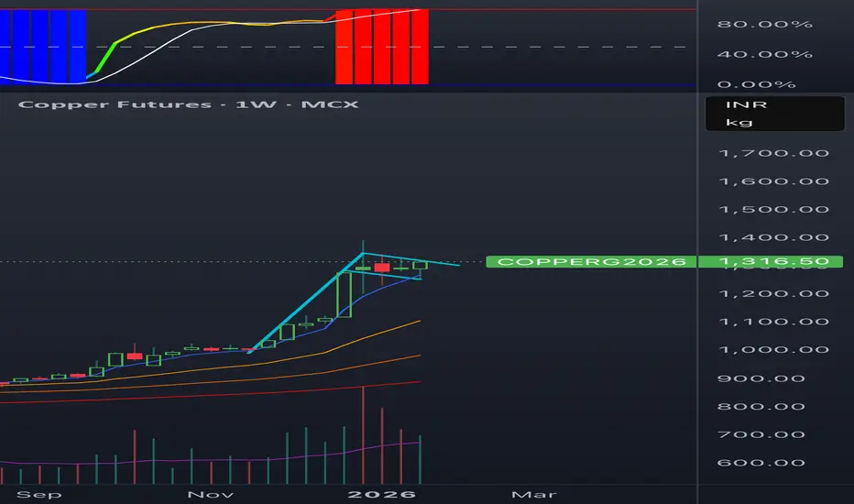
Task: Click the 1,000.00 price scale label
Action: (x=774, y=349)
